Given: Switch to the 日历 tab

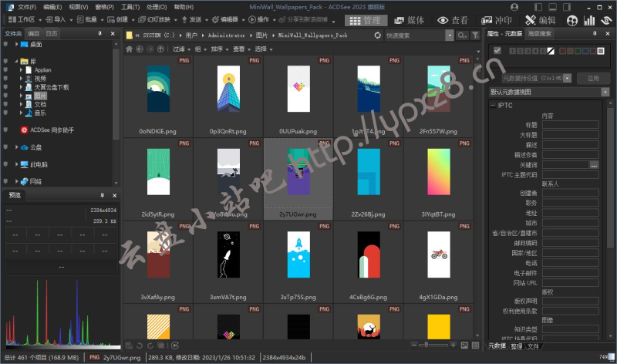Looking at the screenshot, I should (x=52, y=34).
